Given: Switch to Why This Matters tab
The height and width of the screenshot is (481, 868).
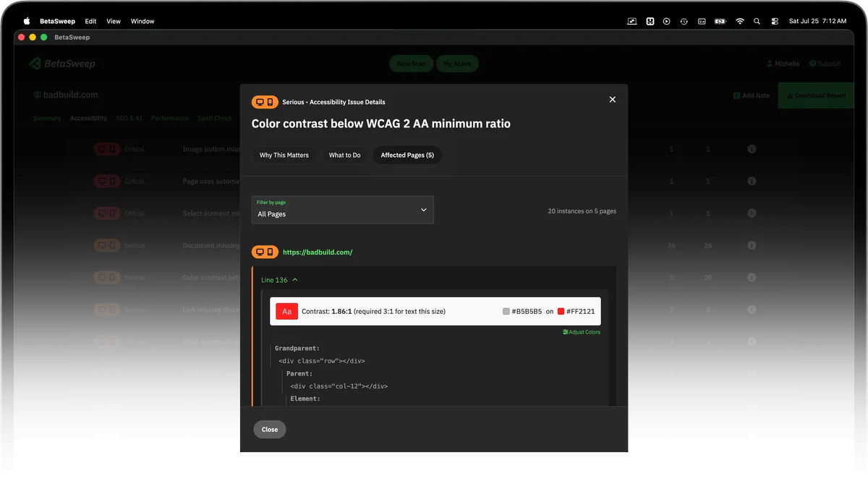Looking at the screenshot, I should [284, 155].
